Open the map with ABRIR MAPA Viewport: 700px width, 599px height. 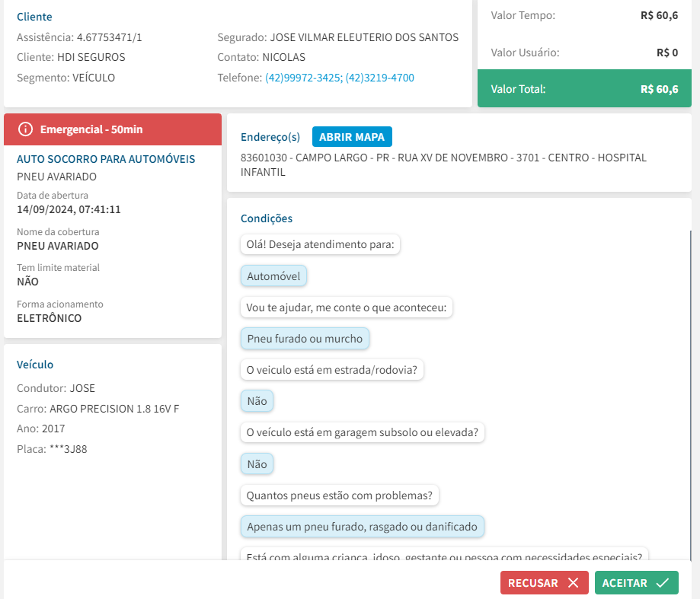click(x=352, y=137)
